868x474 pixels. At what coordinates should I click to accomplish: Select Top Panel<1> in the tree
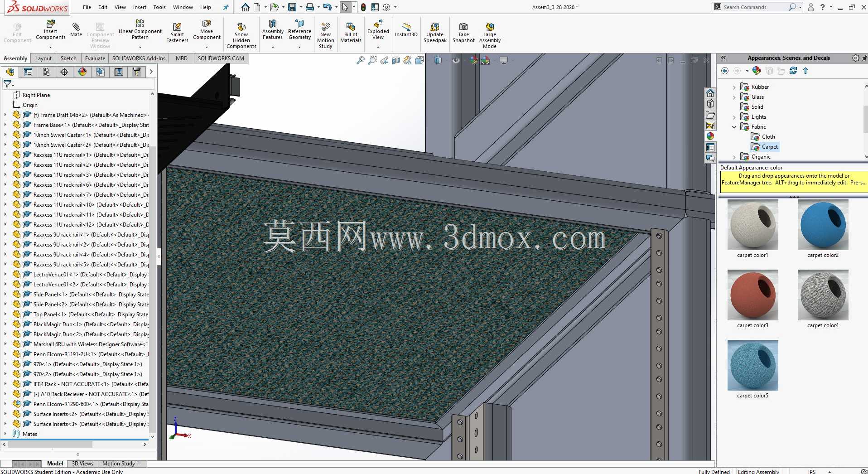(91, 314)
